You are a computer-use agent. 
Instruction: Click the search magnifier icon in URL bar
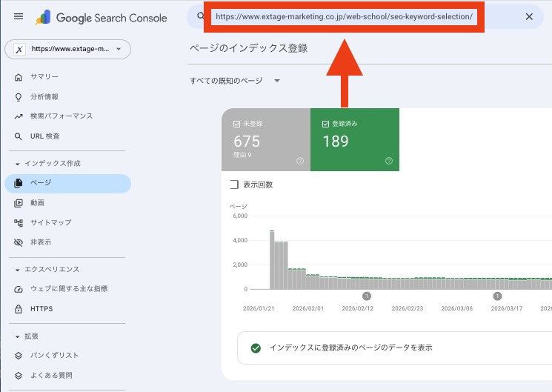(x=200, y=16)
